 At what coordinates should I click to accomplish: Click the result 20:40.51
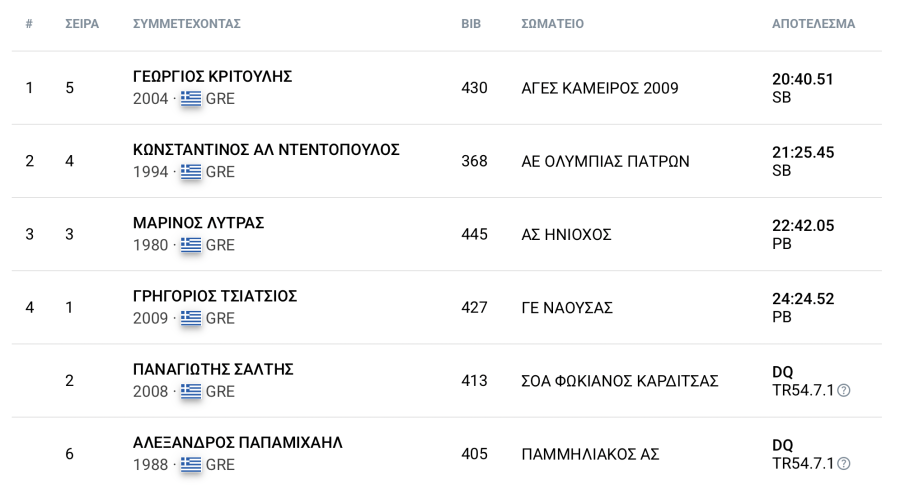(802, 79)
